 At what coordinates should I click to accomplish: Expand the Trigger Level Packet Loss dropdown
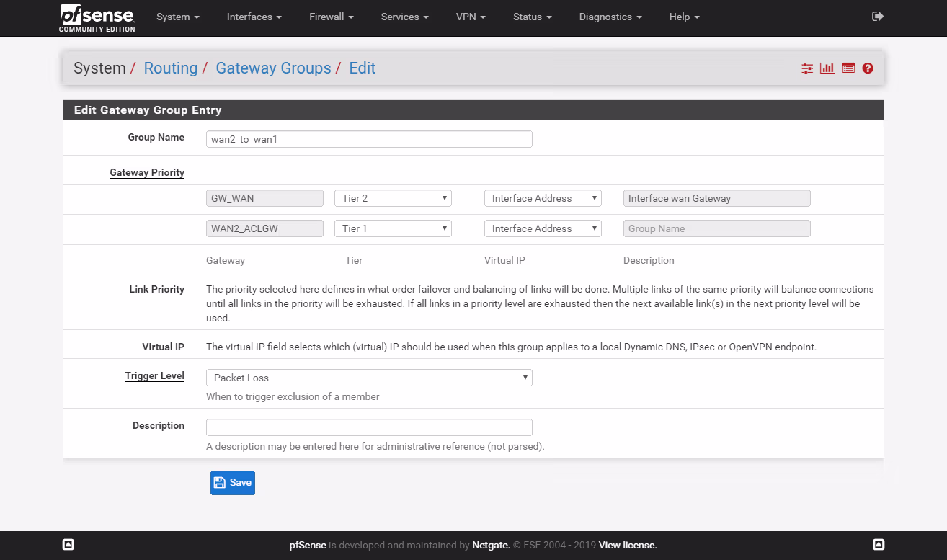click(369, 378)
